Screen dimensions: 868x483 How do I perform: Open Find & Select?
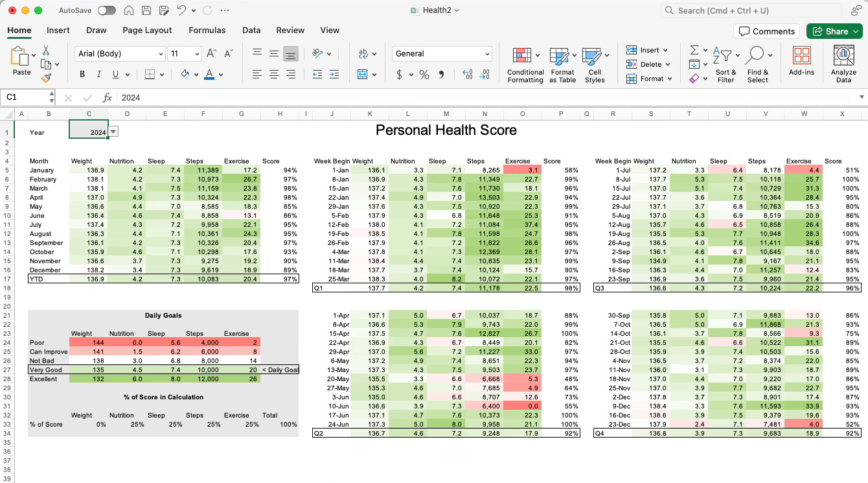tap(758, 64)
